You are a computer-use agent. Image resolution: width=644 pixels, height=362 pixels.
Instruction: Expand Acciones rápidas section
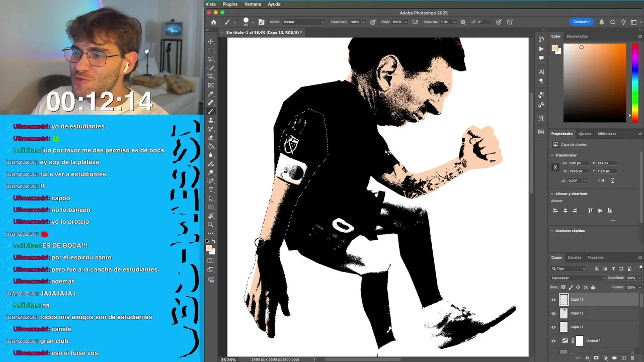[552, 231]
